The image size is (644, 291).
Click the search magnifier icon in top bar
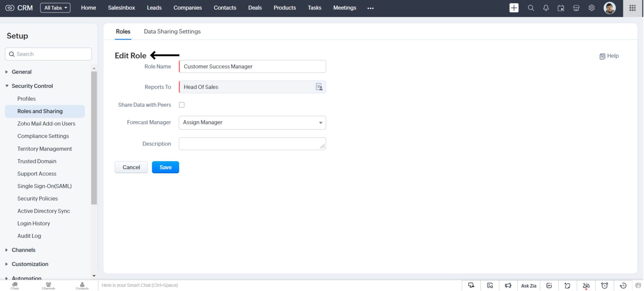(x=531, y=8)
